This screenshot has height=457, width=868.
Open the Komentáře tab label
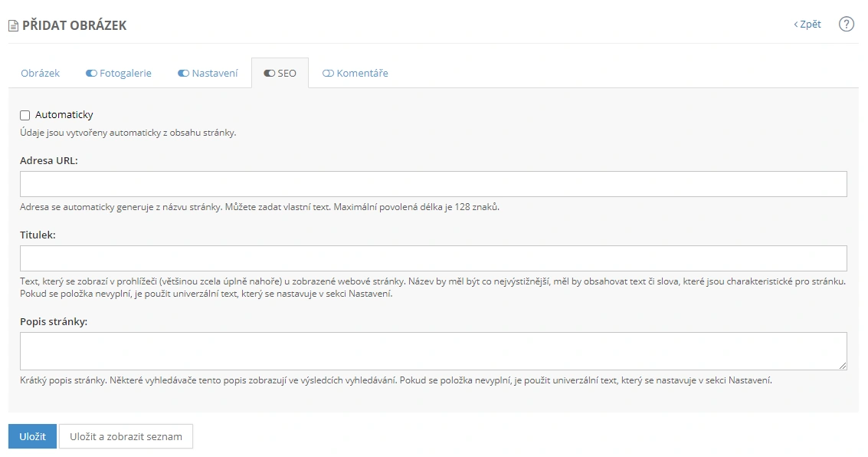coord(362,74)
